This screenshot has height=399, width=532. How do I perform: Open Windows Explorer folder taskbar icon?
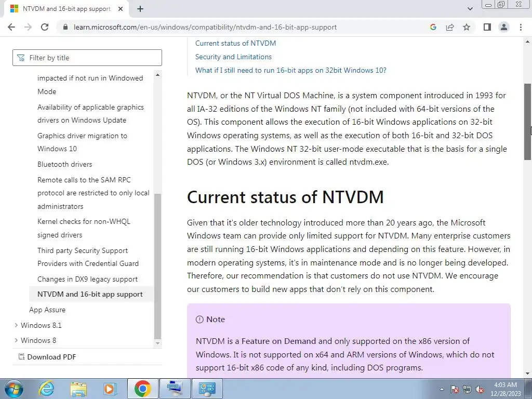(78, 389)
